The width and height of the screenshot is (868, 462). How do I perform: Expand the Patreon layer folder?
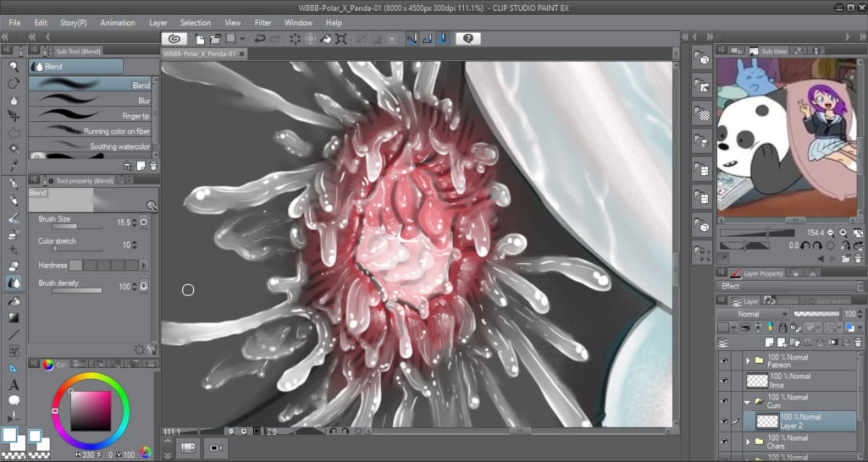pos(748,360)
